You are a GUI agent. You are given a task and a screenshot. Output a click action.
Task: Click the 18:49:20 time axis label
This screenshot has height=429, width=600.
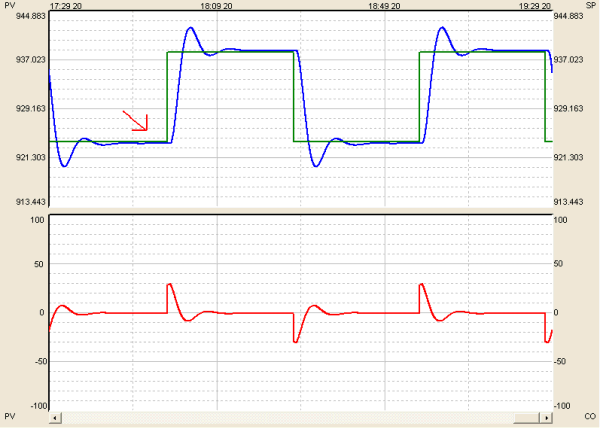(384, 5)
